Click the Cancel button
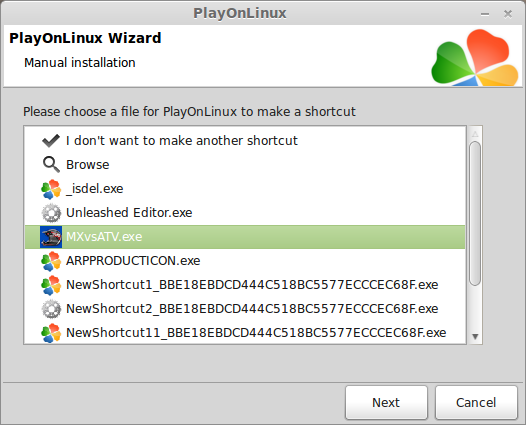Viewport: 526px width, 425px height. 476,403
